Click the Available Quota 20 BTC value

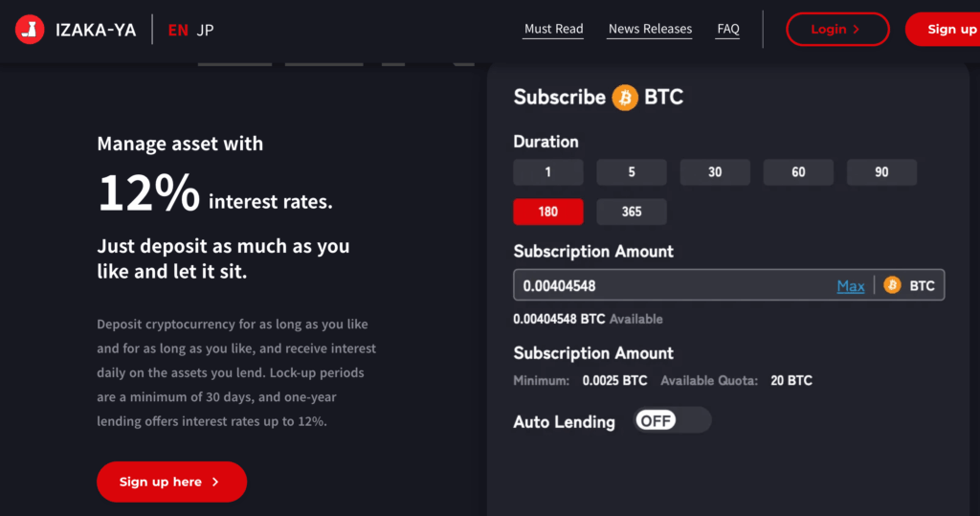[x=791, y=380]
